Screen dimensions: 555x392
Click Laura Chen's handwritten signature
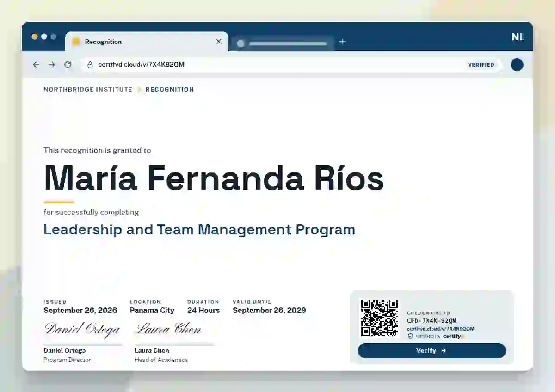click(168, 329)
